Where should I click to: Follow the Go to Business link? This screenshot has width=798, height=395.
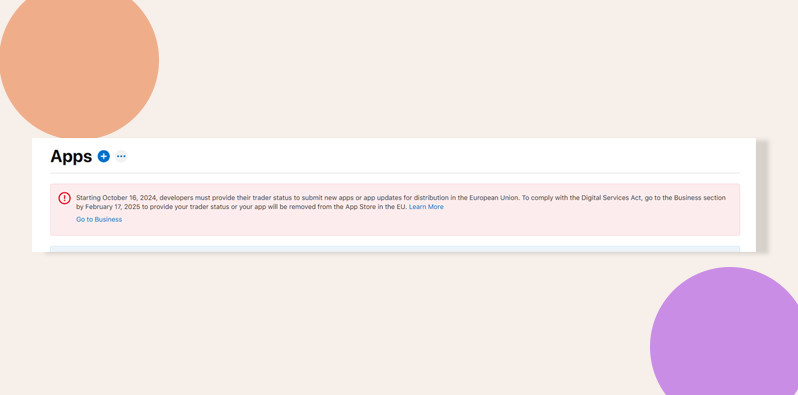point(99,219)
